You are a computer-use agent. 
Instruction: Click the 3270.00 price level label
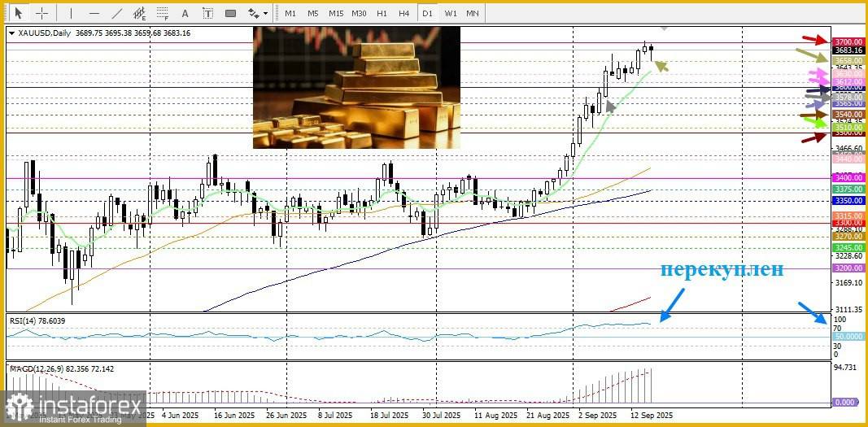(848, 236)
